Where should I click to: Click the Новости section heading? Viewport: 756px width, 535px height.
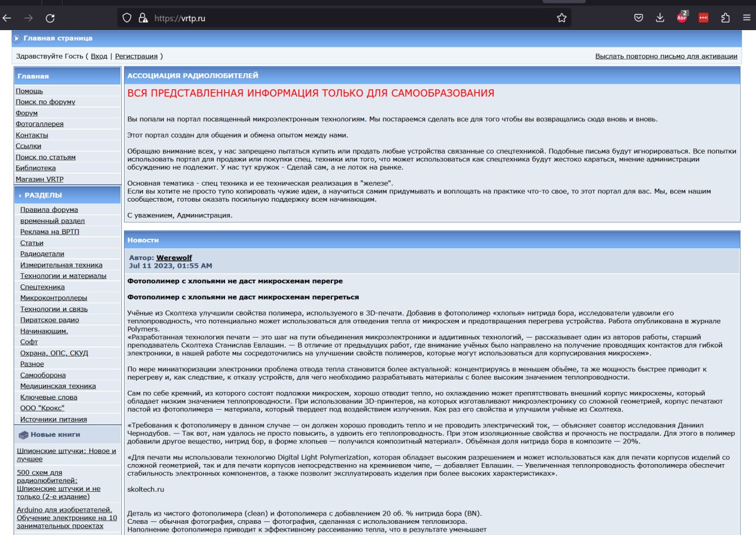click(143, 240)
